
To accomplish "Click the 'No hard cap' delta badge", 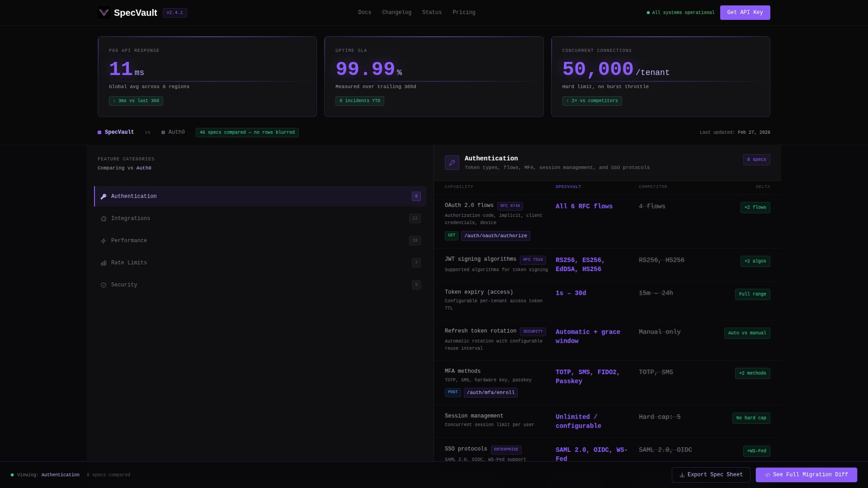I will pyautogui.click(x=751, y=418).
